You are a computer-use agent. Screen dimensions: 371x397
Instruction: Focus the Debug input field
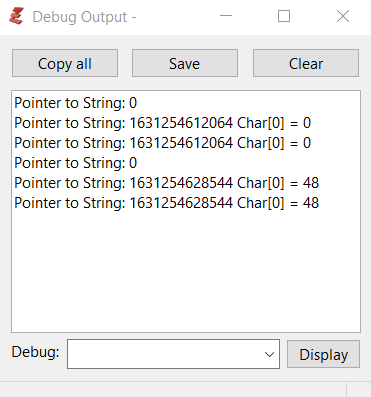click(165, 354)
